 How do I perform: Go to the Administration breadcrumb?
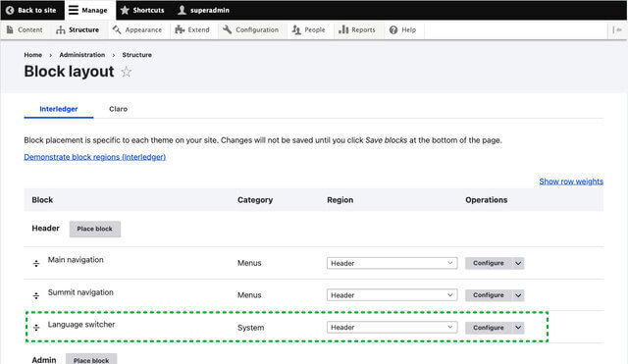pos(82,55)
